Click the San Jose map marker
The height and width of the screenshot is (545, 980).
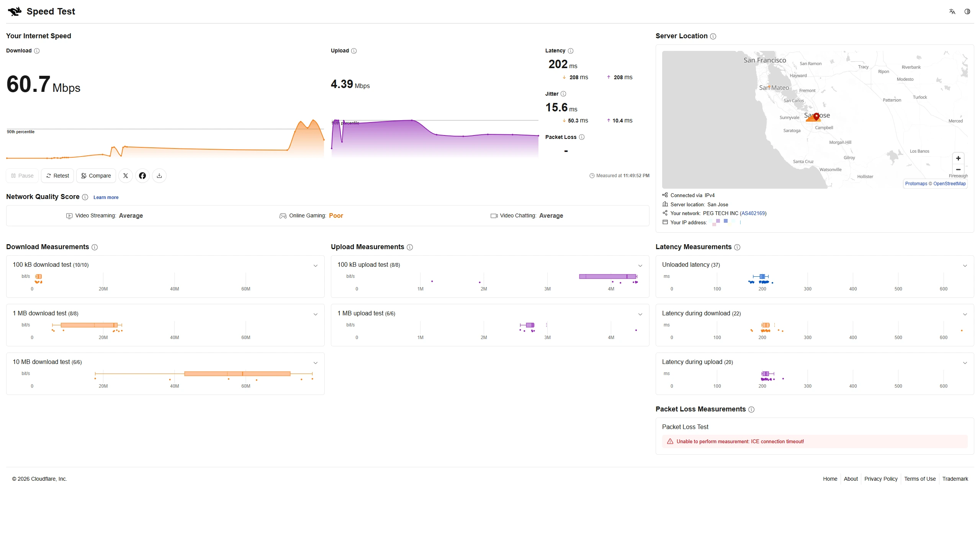816,117
